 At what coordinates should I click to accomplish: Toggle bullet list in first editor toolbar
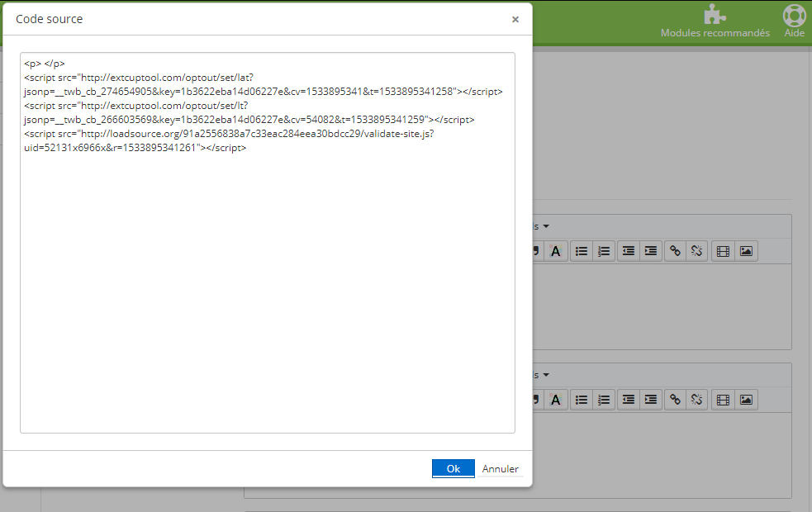[582, 252]
